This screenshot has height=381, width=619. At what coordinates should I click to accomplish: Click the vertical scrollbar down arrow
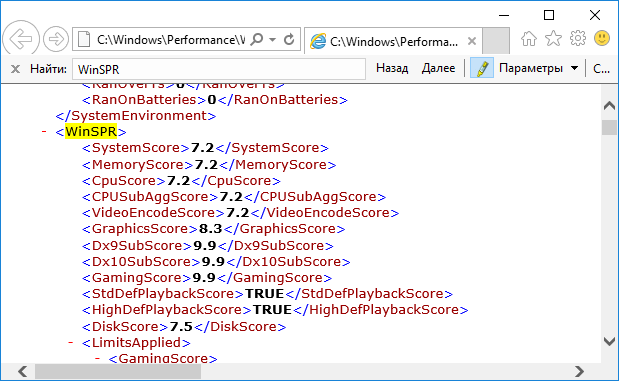(609, 341)
